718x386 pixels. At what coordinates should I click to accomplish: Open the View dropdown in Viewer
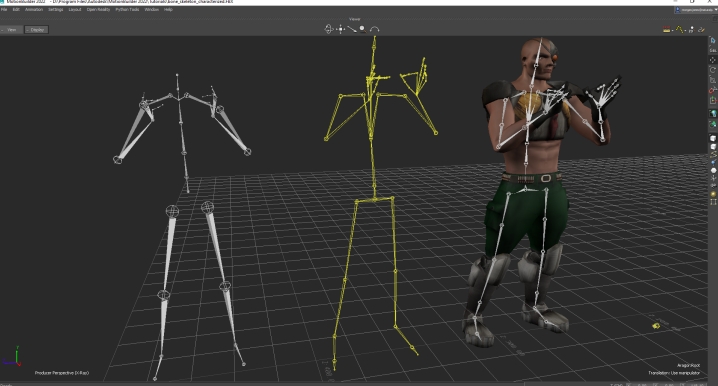pyautogui.click(x=11, y=30)
